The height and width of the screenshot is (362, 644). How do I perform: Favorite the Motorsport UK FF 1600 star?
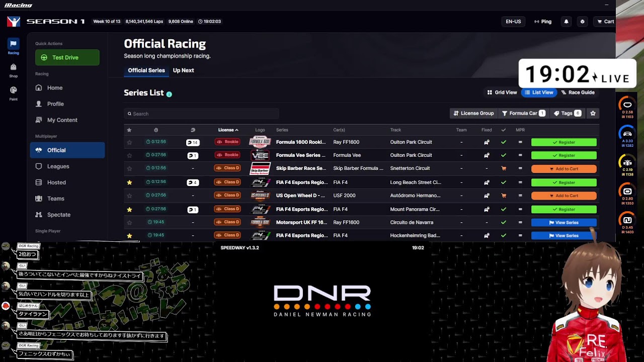[129, 222]
